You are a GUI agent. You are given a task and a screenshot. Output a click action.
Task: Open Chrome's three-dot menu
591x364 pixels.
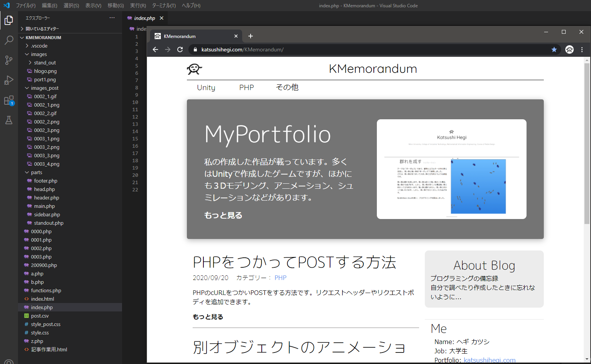pyautogui.click(x=582, y=49)
